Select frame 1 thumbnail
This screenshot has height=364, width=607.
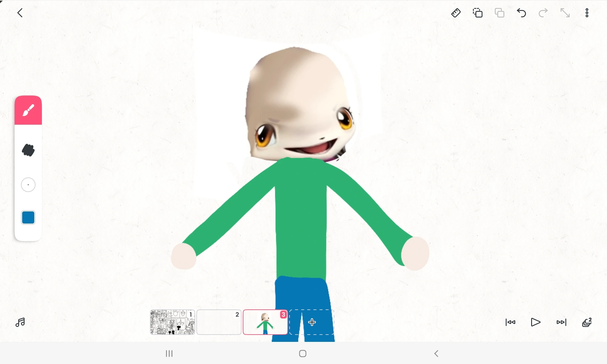pos(172,322)
